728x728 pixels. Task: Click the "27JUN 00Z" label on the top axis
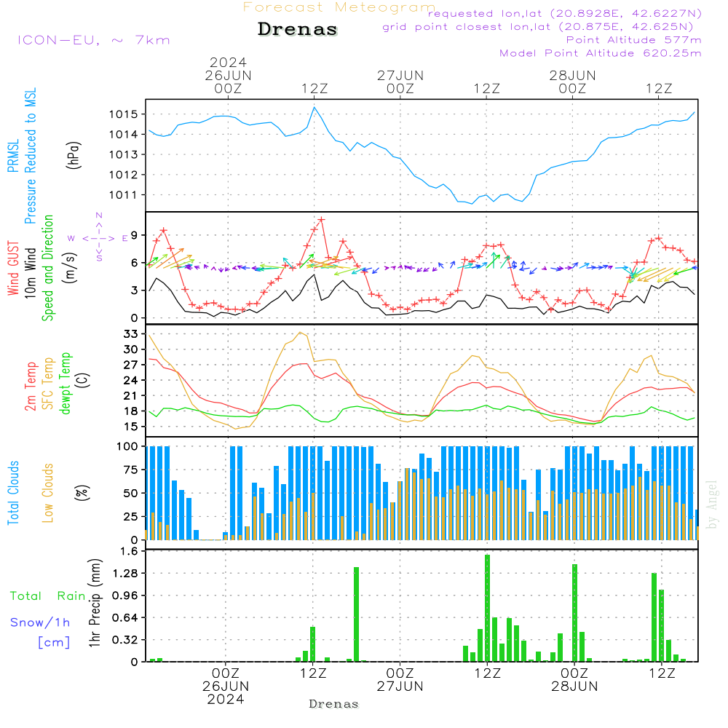(x=400, y=82)
